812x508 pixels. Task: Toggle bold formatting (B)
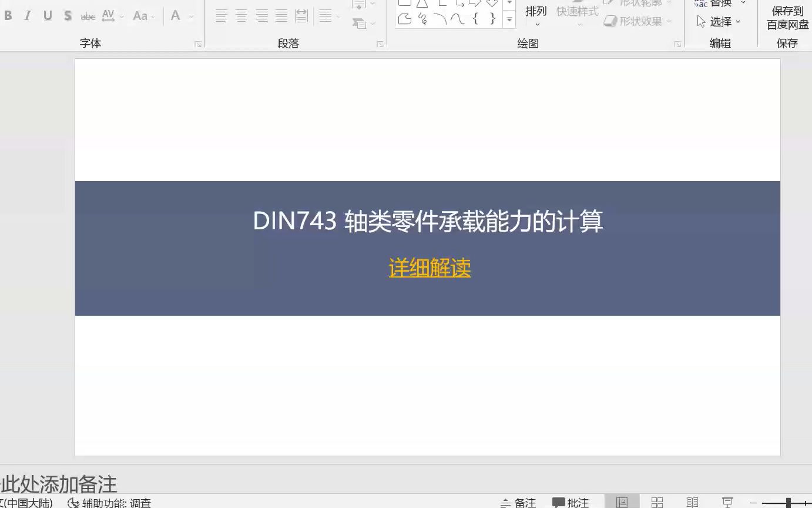(x=8, y=16)
